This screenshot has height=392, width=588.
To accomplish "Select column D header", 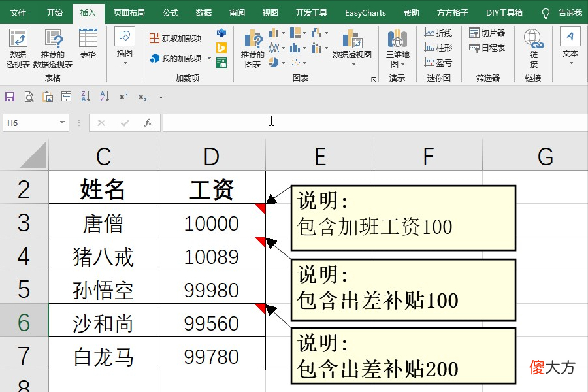I will coord(211,155).
